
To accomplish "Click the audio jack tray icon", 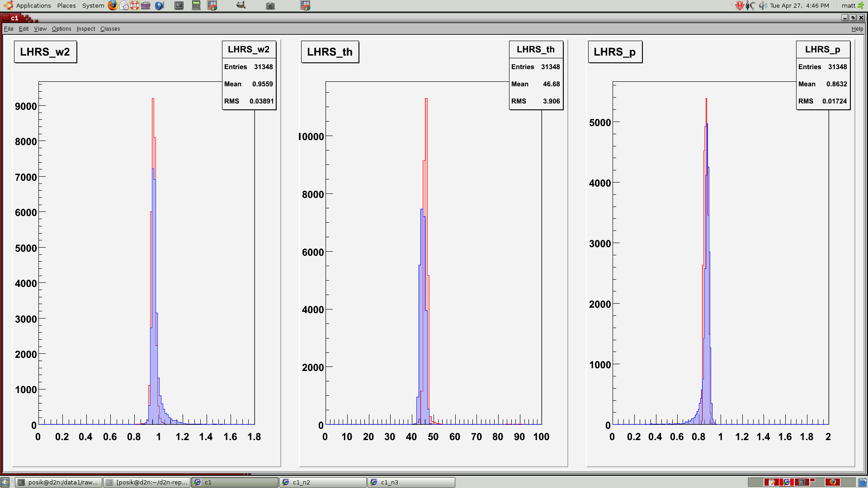I will click(750, 5).
